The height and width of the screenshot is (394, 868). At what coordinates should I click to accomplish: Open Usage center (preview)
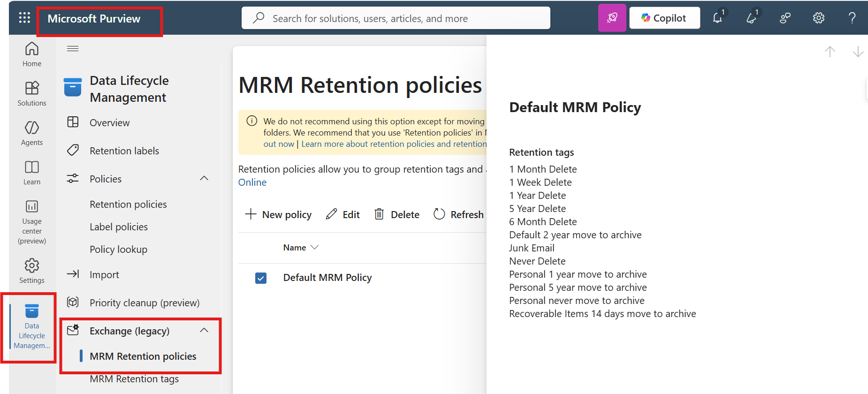coord(32,222)
